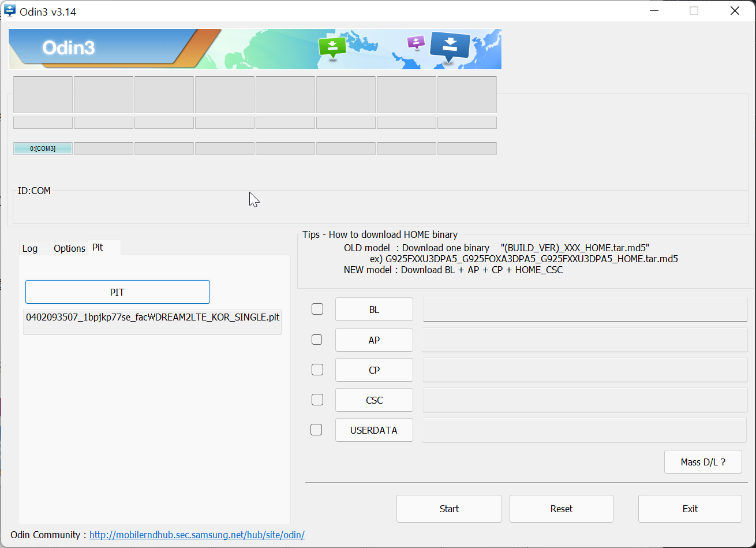Click the BL file path field
756x548 pixels.
point(585,310)
